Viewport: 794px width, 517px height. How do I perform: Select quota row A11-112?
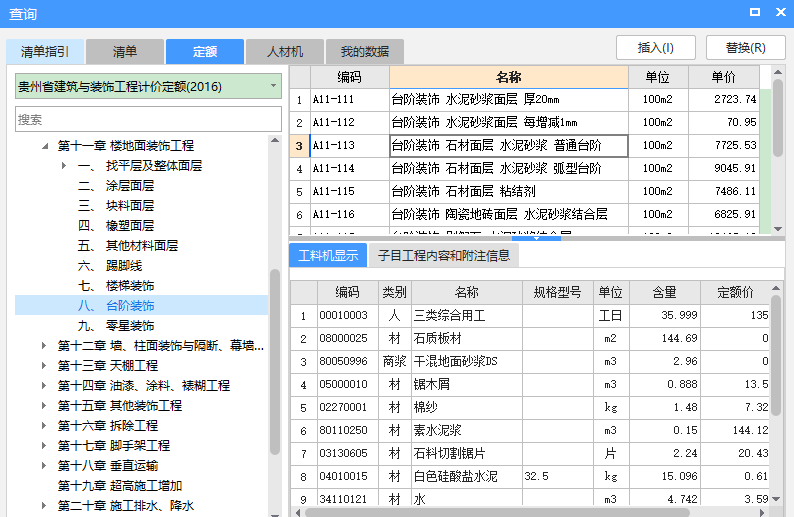[x=525, y=123]
